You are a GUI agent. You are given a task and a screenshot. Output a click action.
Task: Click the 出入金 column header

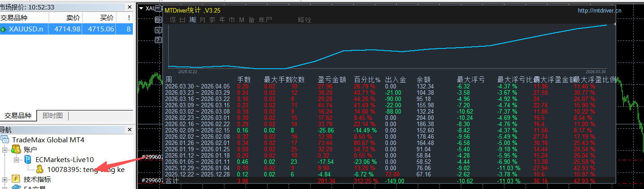tap(395, 79)
